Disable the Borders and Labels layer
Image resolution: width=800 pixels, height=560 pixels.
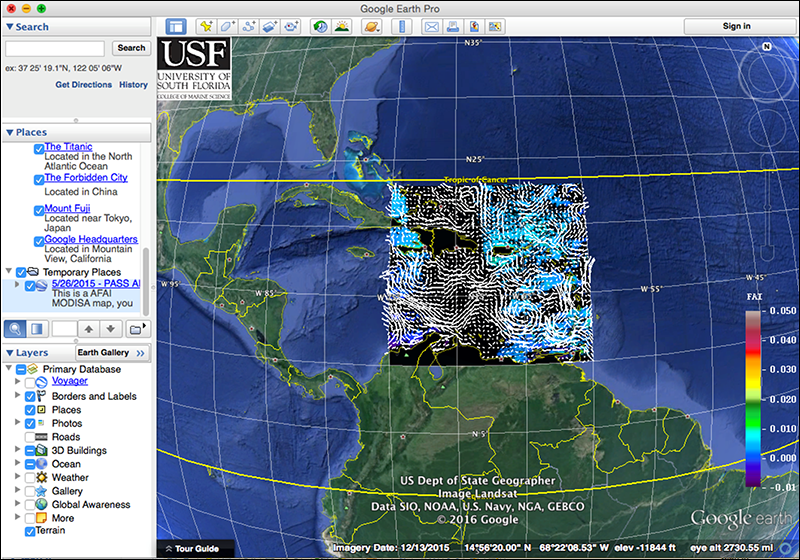[x=30, y=396]
